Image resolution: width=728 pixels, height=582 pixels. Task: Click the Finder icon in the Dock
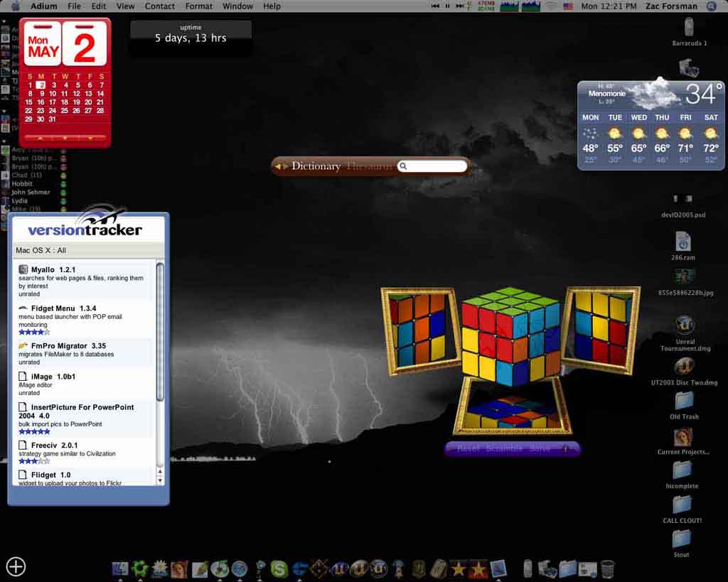click(120, 568)
